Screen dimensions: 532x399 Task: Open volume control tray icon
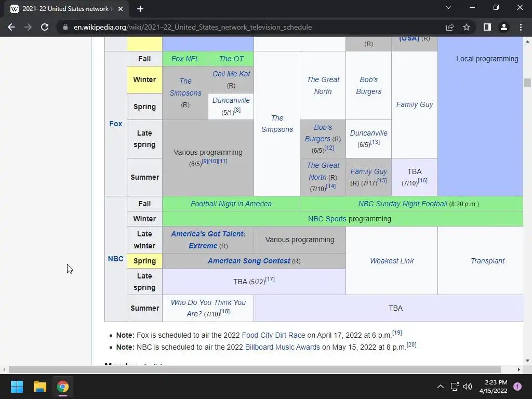tap(468, 387)
